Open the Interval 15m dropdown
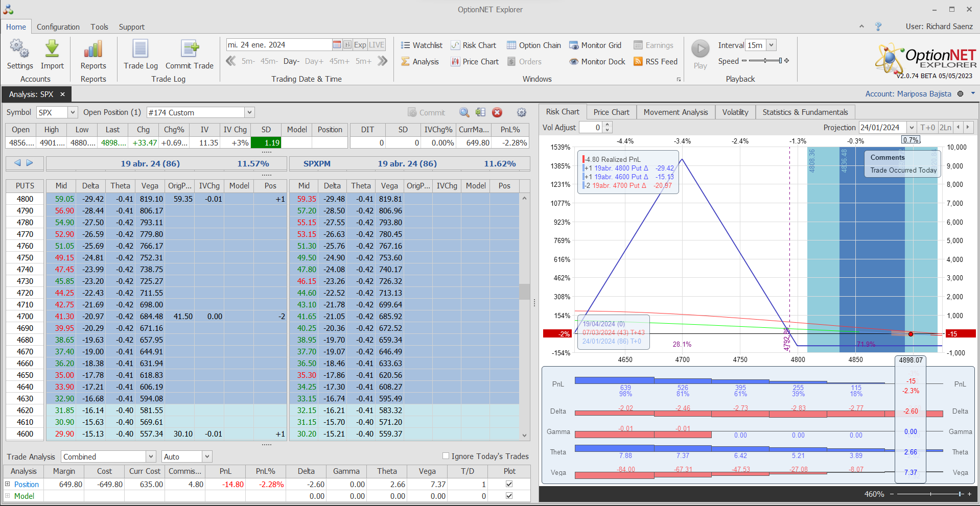Viewport: 980px width, 506px height. 772,45
